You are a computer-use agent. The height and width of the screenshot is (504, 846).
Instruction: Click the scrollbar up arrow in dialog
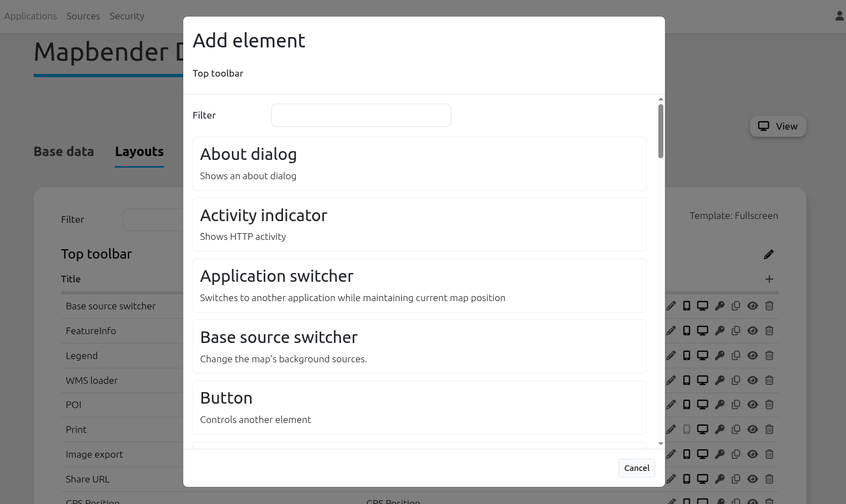pos(661,99)
